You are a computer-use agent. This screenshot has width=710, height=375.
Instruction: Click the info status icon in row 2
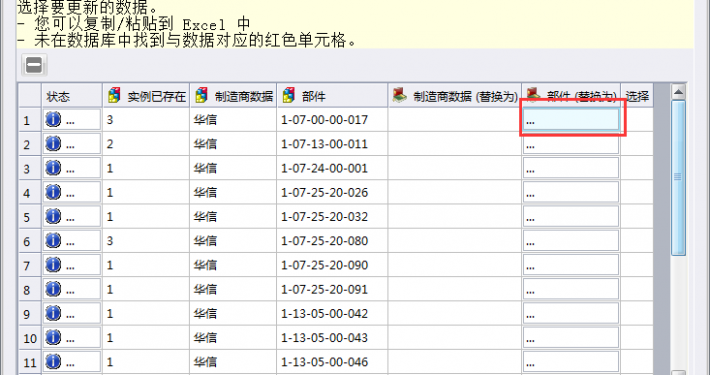coord(53,144)
